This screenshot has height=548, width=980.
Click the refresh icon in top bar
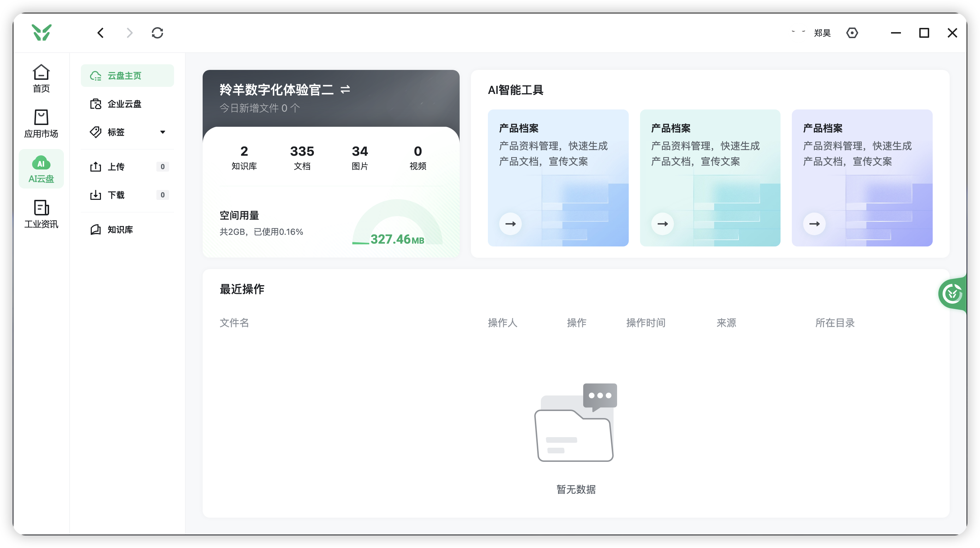click(157, 33)
